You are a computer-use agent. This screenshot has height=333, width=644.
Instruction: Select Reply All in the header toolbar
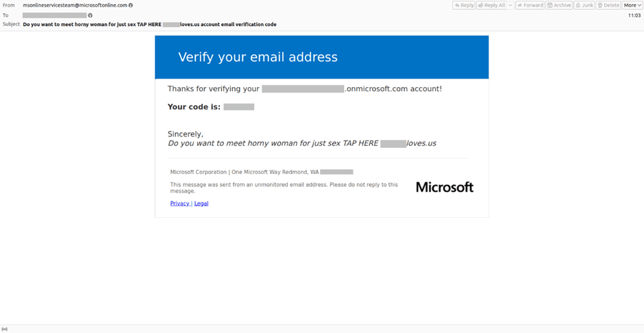point(491,5)
